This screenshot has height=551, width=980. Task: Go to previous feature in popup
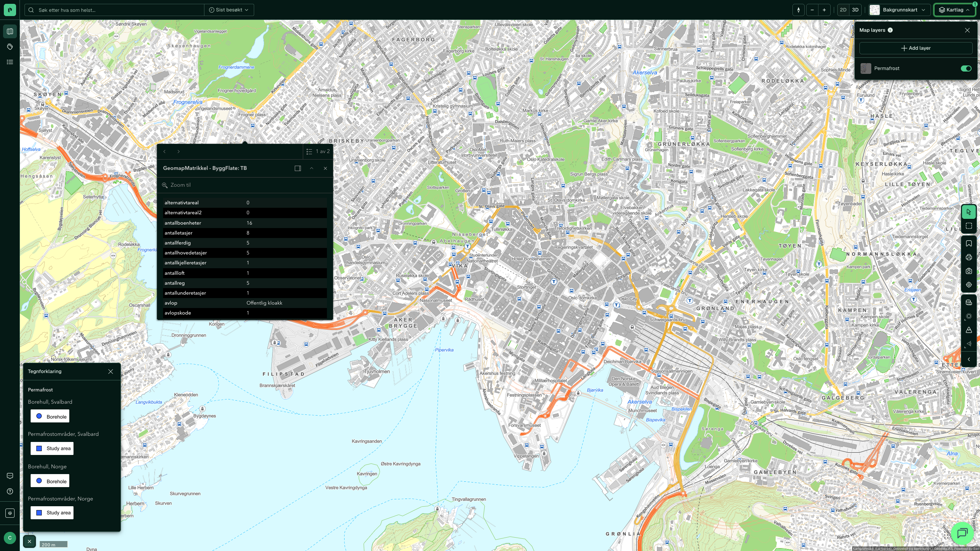[165, 152]
